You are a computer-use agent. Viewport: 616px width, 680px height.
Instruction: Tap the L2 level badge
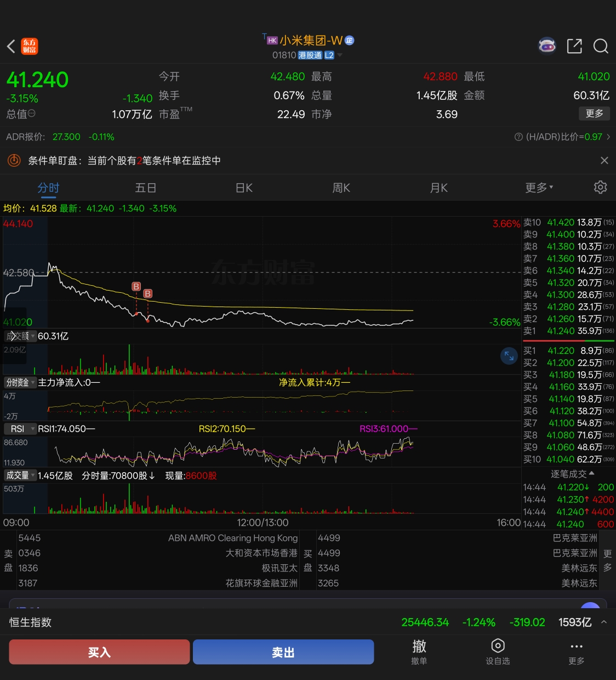pyautogui.click(x=329, y=55)
